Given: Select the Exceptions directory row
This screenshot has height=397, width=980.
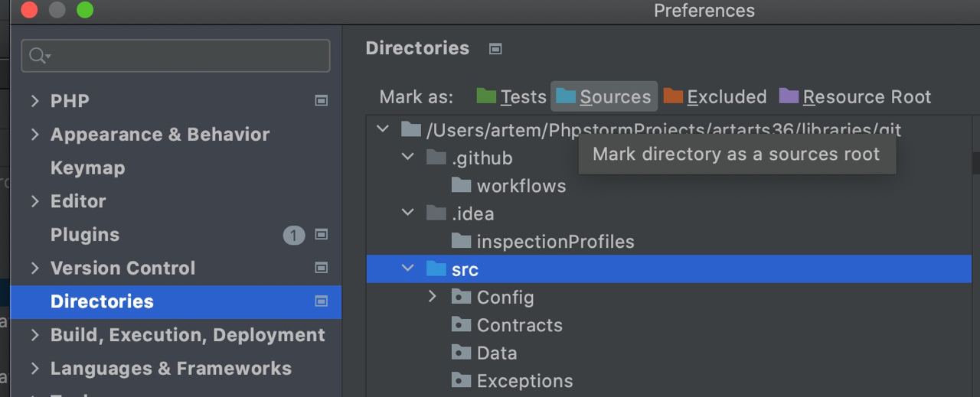Looking at the screenshot, I should pos(668,380).
